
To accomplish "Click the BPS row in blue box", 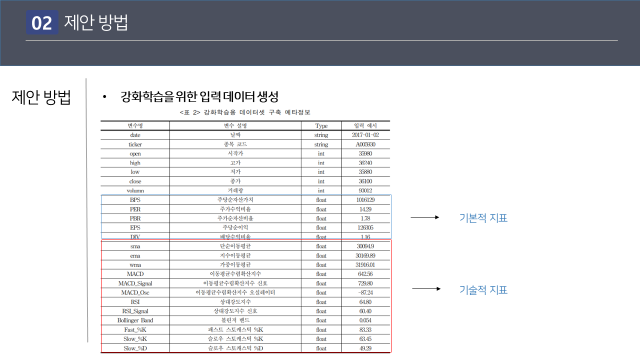I will 245,200.
